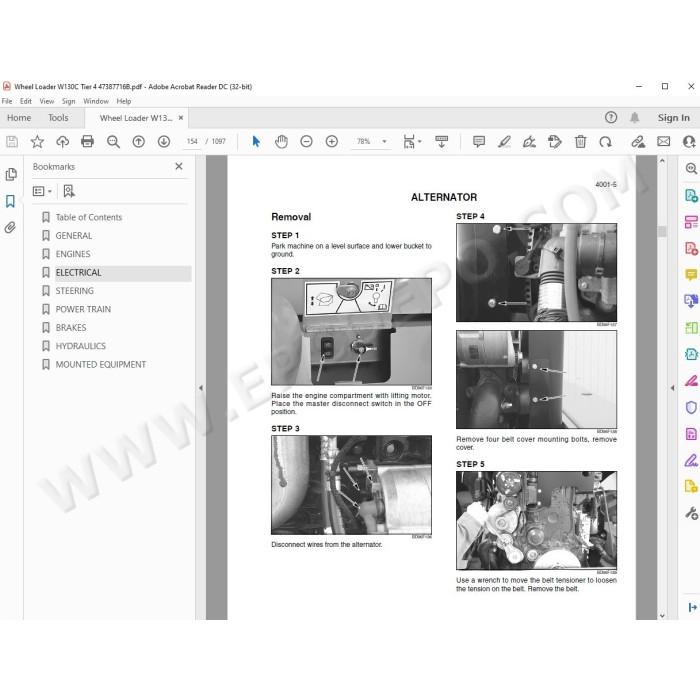
Task: Click the stamp tool icon
Action: [554, 142]
